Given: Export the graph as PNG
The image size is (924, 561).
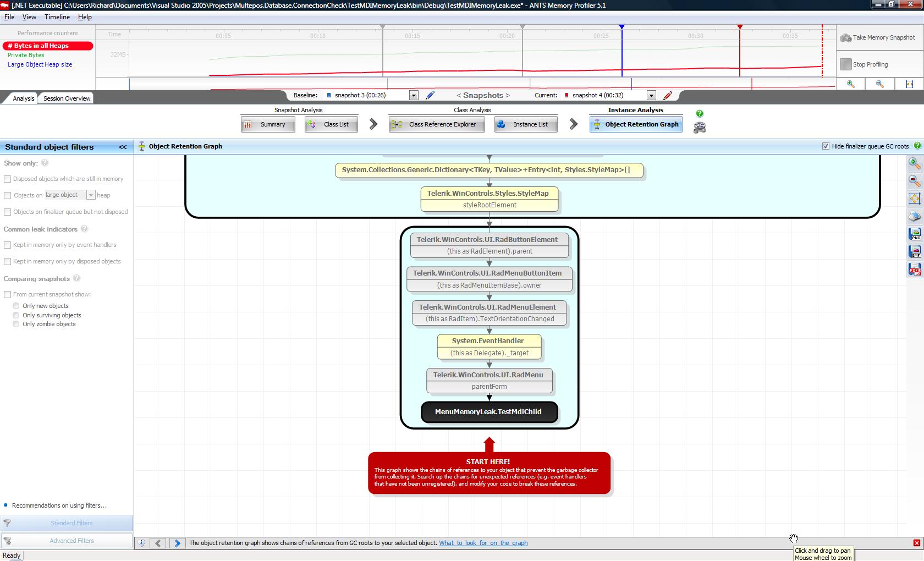Looking at the screenshot, I should coord(915,234).
